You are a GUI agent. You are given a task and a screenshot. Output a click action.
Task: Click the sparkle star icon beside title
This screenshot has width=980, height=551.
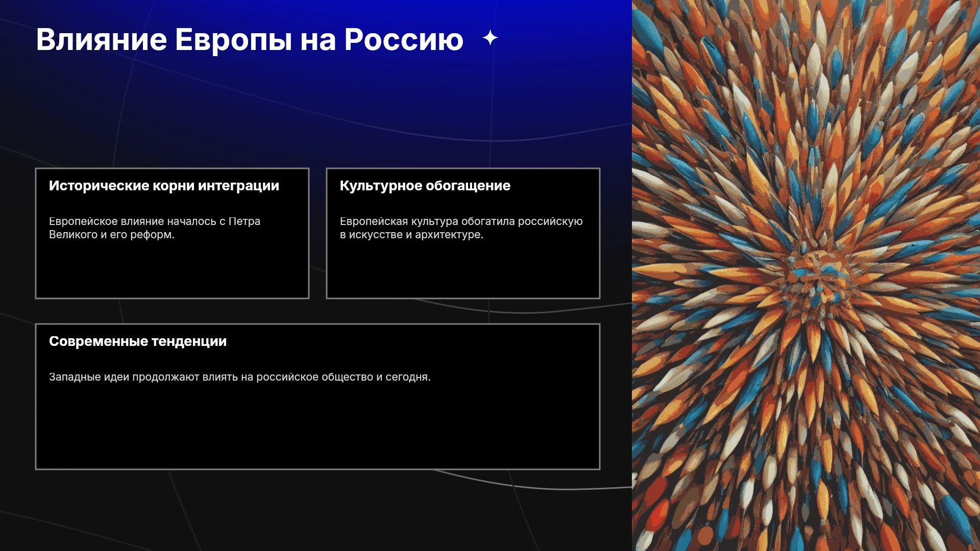(490, 38)
